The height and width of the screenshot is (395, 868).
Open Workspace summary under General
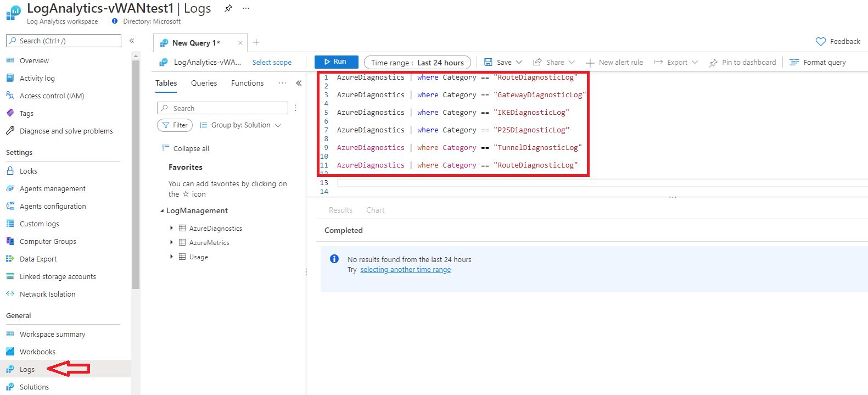coord(53,334)
